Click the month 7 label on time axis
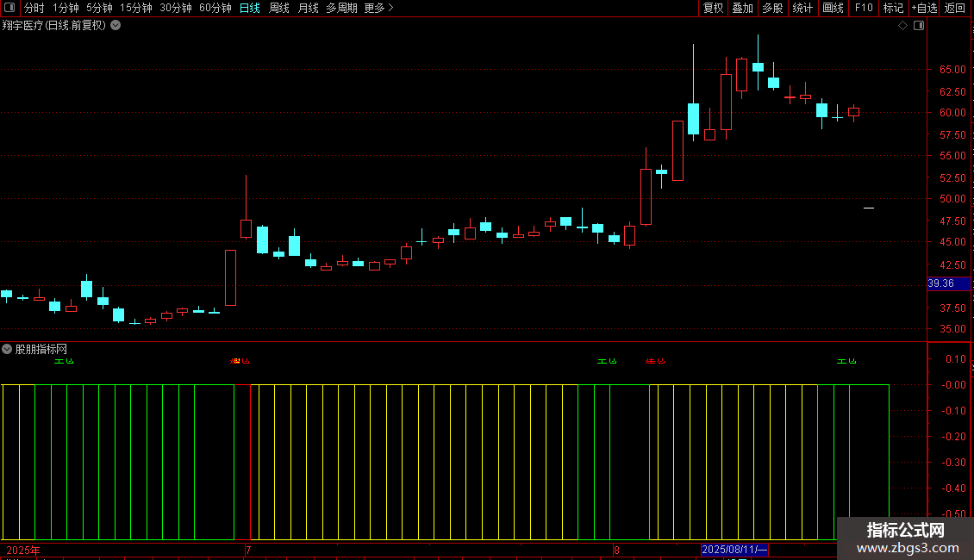The width and height of the screenshot is (974, 560). point(248,550)
